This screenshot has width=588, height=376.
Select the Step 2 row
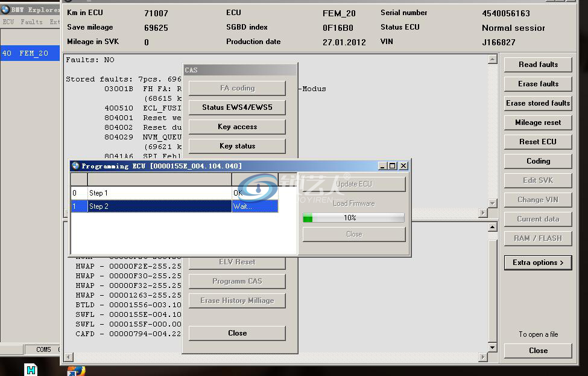coord(174,206)
